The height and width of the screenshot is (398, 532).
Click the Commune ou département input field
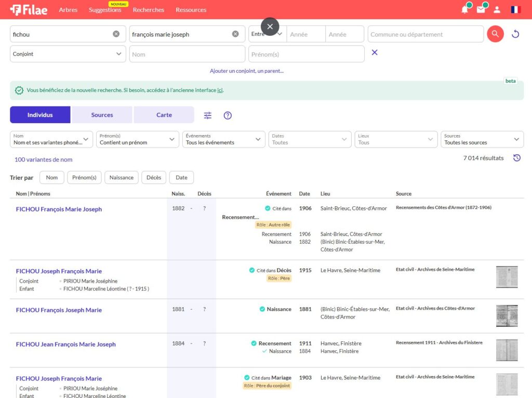[x=425, y=34]
